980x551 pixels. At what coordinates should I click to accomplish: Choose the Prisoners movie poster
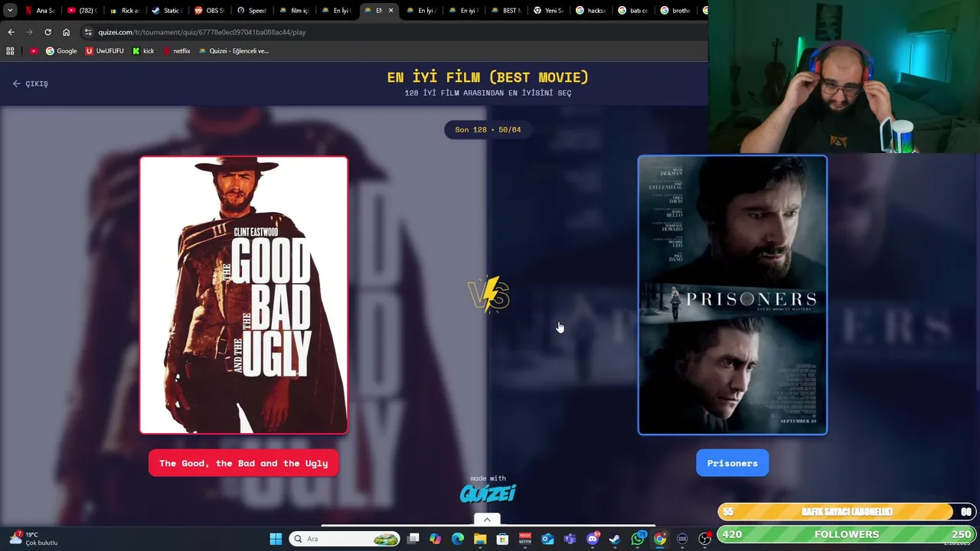pyautogui.click(x=733, y=295)
